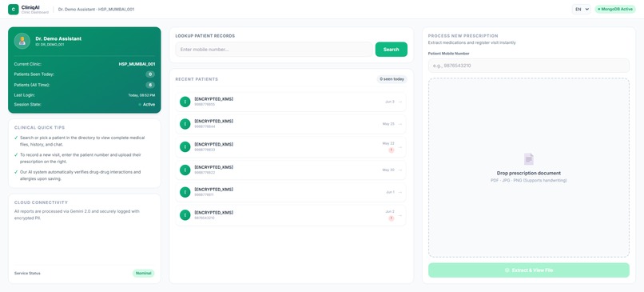Focus the Patient Mobile Number input field
This screenshot has width=644, height=292.
click(x=529, y=66)
